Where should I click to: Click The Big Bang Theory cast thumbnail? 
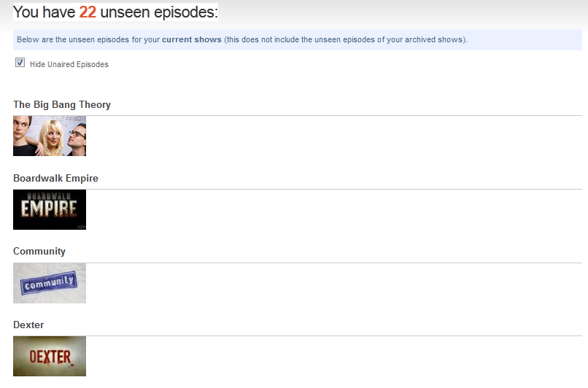(x=50, y=136)
